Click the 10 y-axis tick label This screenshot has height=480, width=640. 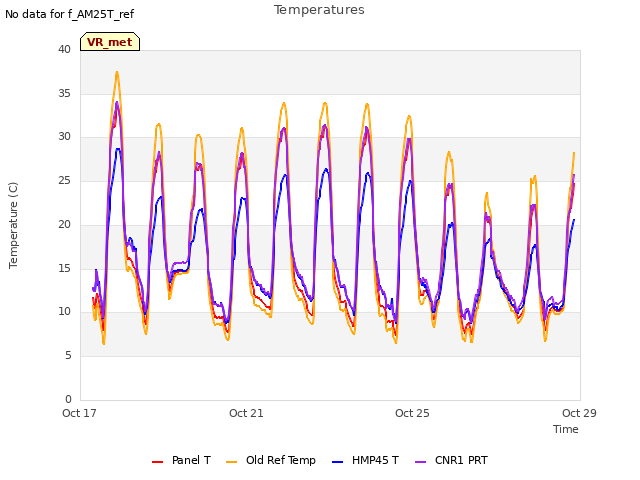64,311
